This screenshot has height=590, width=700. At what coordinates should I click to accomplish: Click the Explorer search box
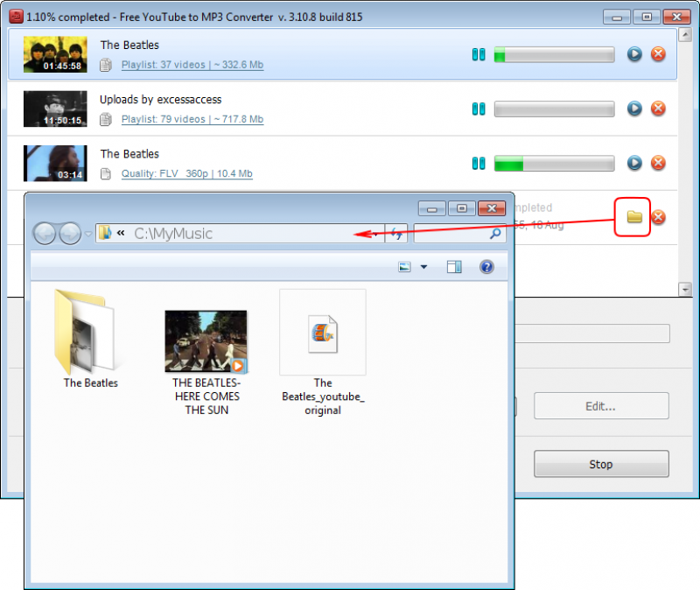pos(460,234)
